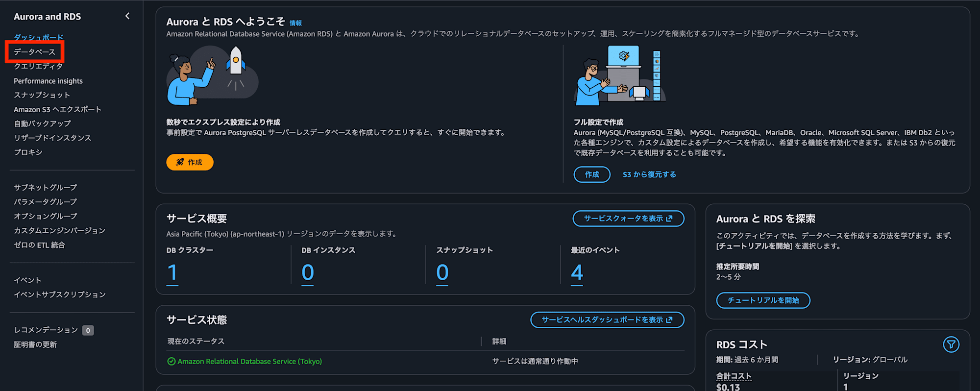Click S3 から復元する link
Image resolution: width=980 pixels, height=391 pixels.
[649, 174]
